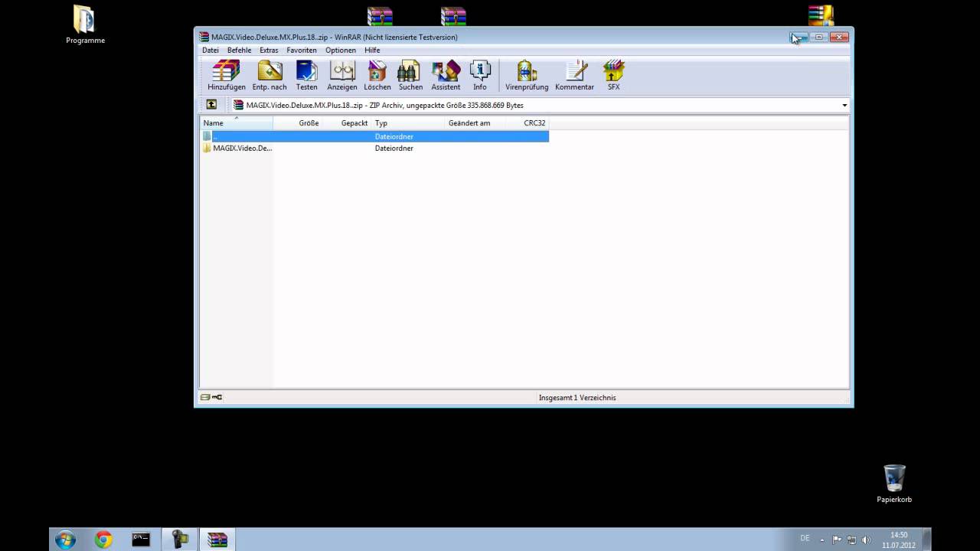Viewport: 980px width, 551px height.
Task: Open the Extras menu
Action: point(269,50)
